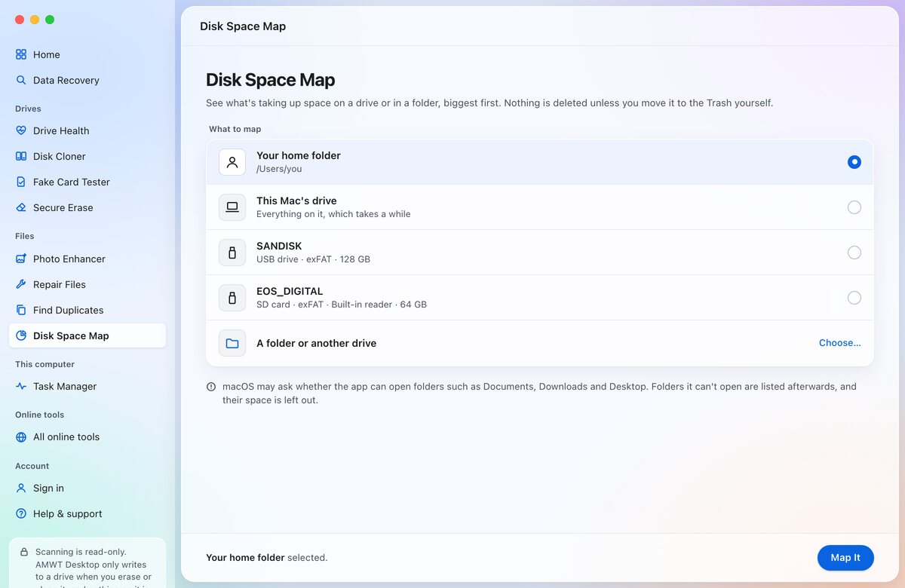The height and width of the screenshot is (588, 905).
Task: Click the Drive Health heart icon
Action: 21,130
